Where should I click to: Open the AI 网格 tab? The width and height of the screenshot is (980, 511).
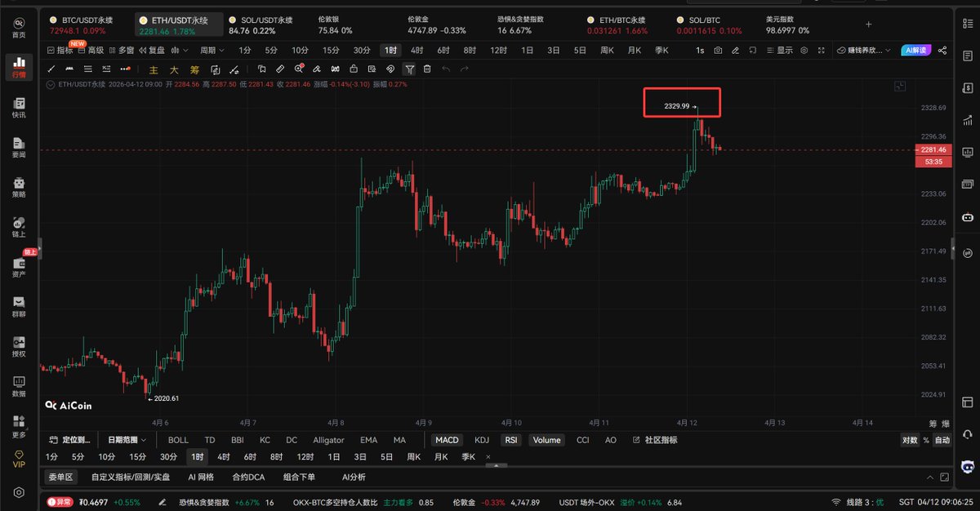tap(200, 477)
